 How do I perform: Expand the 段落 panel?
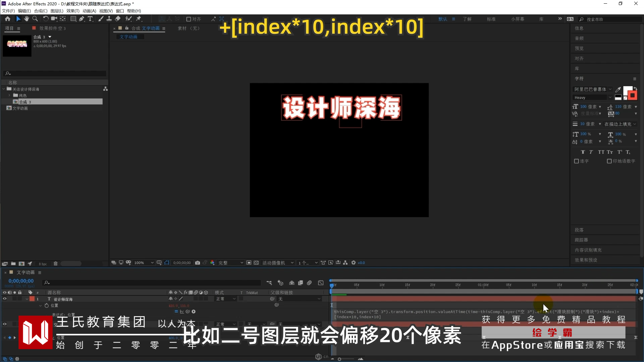[x=579, y=230]
